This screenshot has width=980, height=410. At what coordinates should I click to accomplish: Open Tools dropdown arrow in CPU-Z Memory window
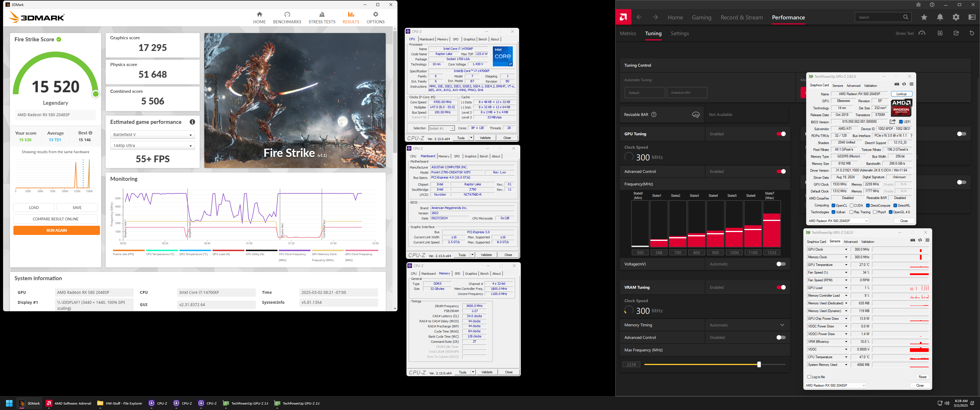tap(473, 372)
